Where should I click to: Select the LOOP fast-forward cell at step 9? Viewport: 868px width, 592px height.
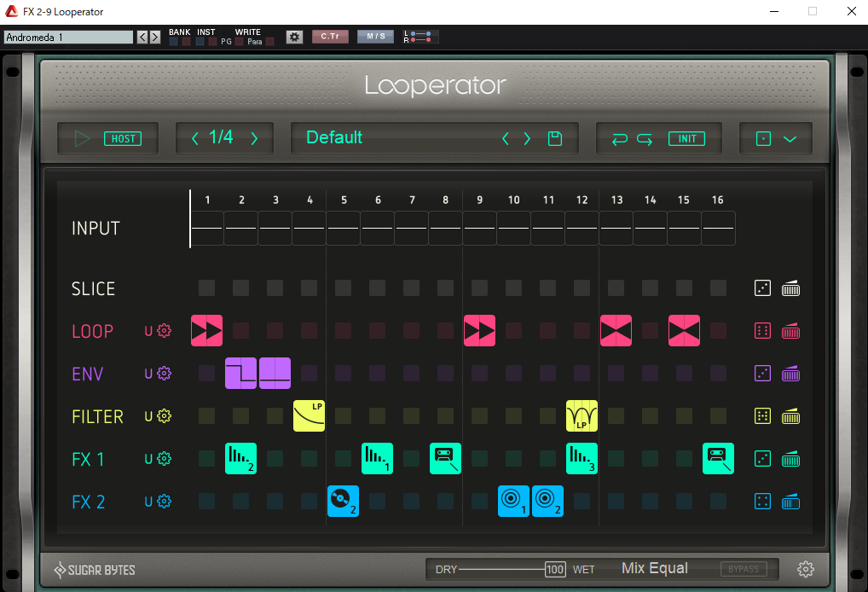pyautogui.click(x=479, y=331)
